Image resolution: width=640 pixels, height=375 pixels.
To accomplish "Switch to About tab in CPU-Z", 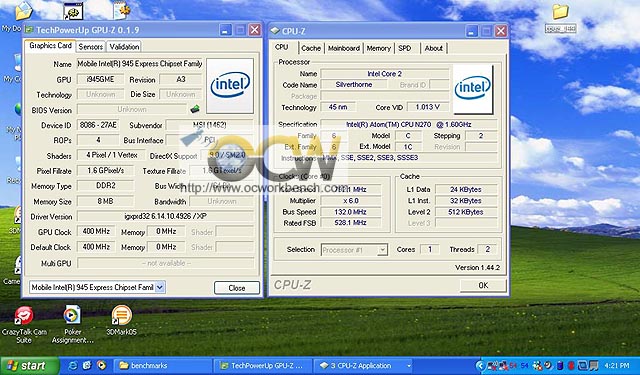I will 433,48.
